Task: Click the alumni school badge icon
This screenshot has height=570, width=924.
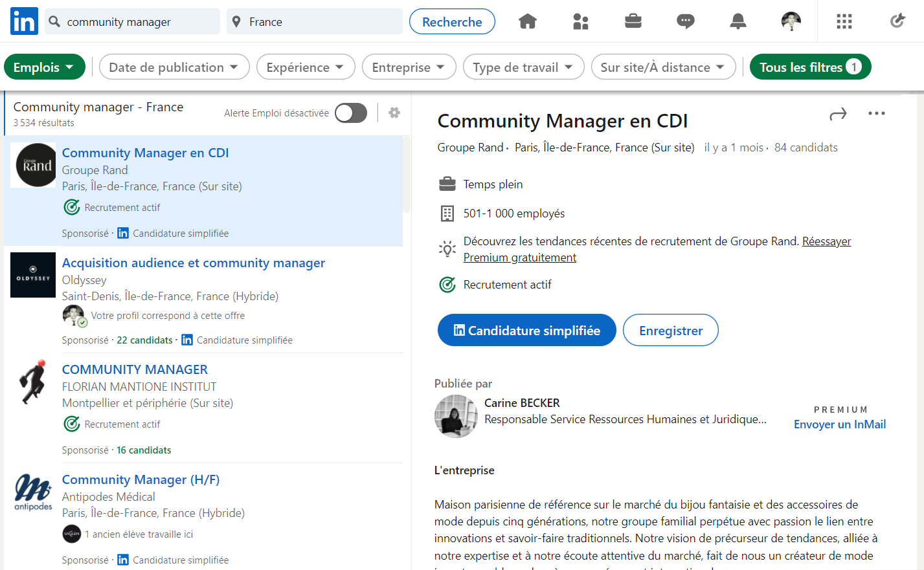Action: [72, 534]
